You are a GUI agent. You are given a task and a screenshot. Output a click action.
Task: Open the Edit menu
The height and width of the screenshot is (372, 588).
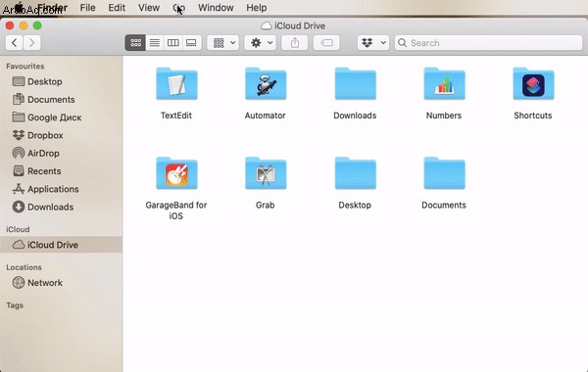(x=117, y=8)
